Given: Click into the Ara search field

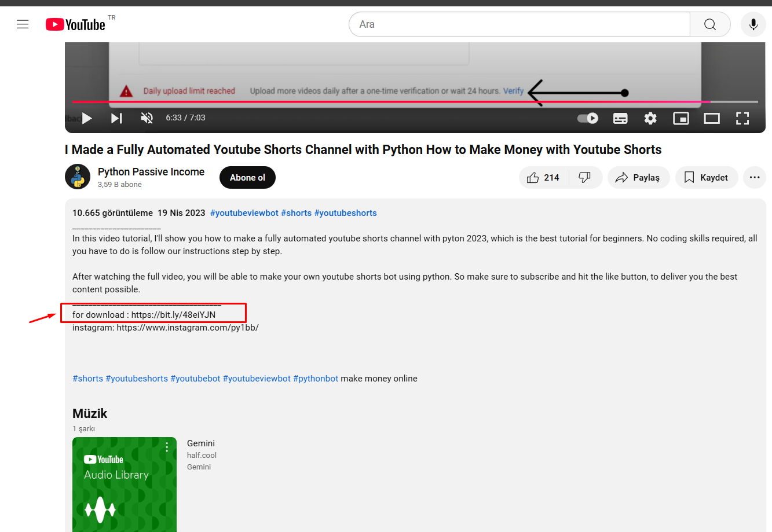Looking at the screenshot, I should (519, 24).
